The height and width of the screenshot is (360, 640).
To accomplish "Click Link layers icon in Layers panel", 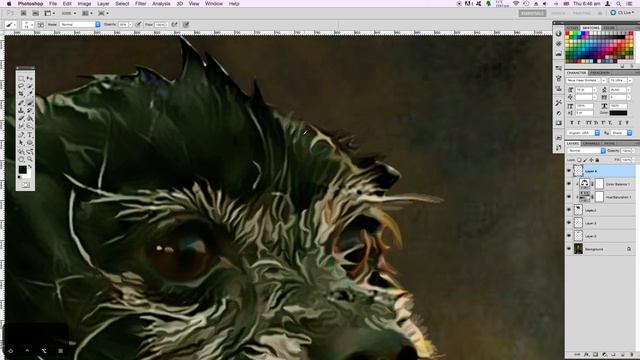I will click(577, 355).
